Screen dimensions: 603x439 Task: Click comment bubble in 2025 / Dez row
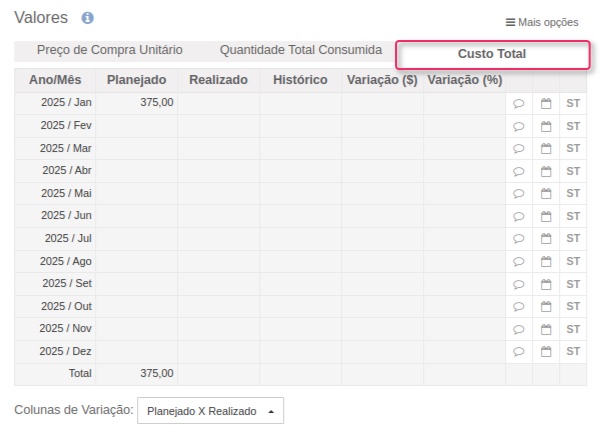pyautogui.click(x=518, y=352)
